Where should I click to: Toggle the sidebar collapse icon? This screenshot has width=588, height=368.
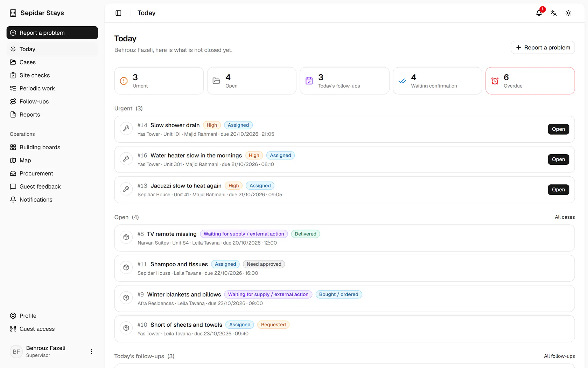pyautogui.click(x=118, y=13)
